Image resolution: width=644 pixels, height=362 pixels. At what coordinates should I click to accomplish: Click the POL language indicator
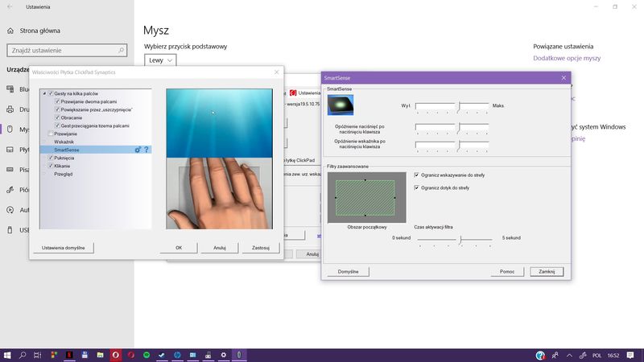(x=597, y=356)
